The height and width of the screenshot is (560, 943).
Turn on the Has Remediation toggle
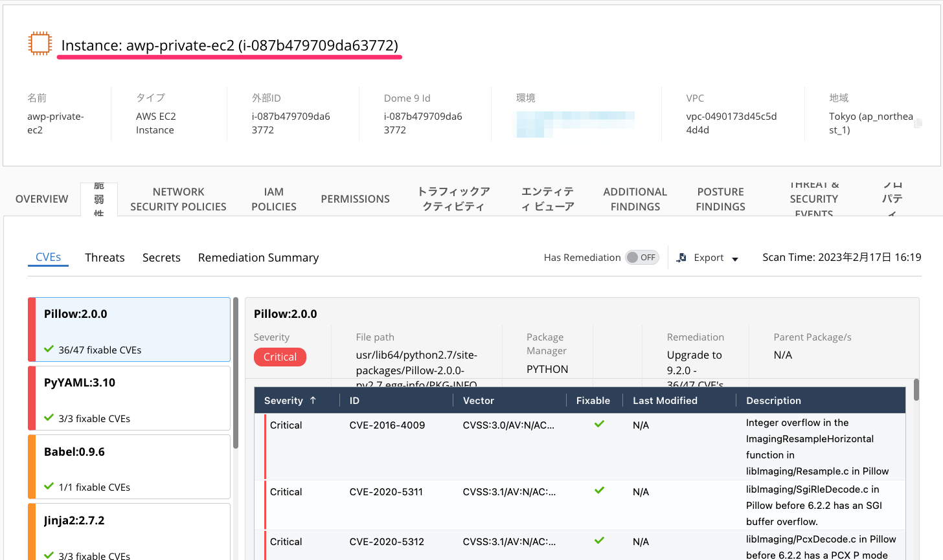tap(642, 257)
